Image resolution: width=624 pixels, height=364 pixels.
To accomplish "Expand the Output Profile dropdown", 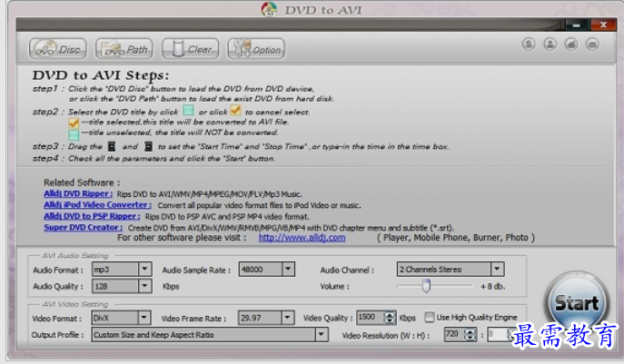I will click(x=322, y=335).
